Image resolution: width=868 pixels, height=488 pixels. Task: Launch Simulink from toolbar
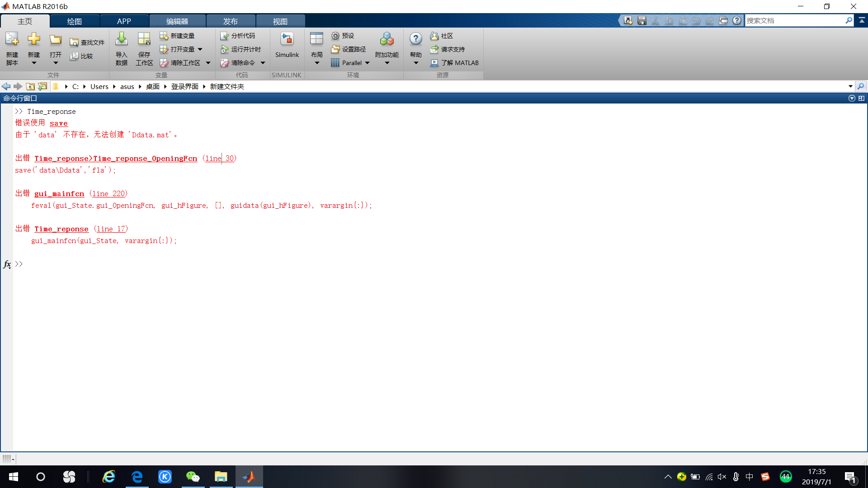pos(287,45)
